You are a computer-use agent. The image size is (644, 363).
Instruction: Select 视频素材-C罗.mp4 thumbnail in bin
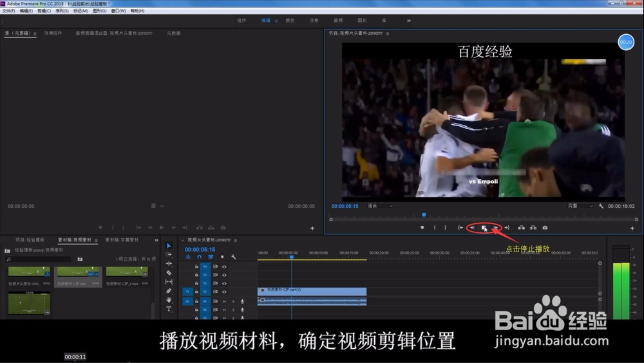78,272
